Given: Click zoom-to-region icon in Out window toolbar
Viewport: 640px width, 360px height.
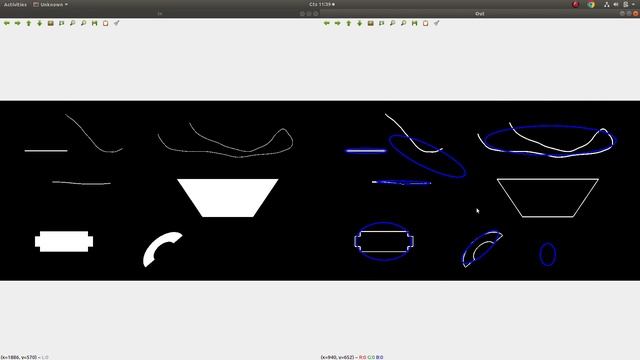Looking at the screenshot, I should pos(382,23).
